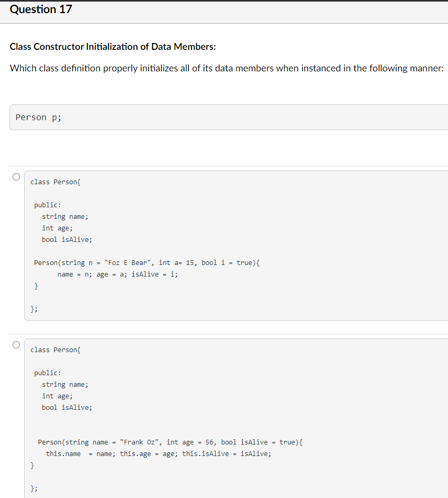Click the 'Frank Oz' constructor line
The width and height of the screenshot is (448, 498).
coord(170,442)
